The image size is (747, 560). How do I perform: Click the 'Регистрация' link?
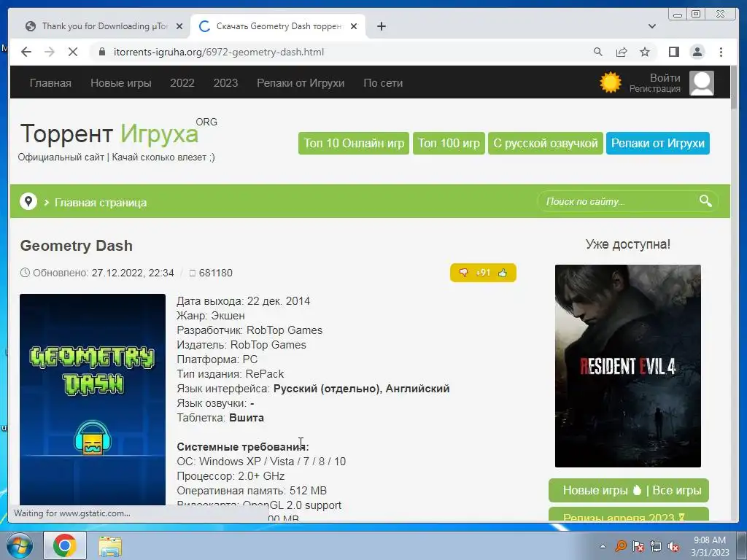click(654, 88)
